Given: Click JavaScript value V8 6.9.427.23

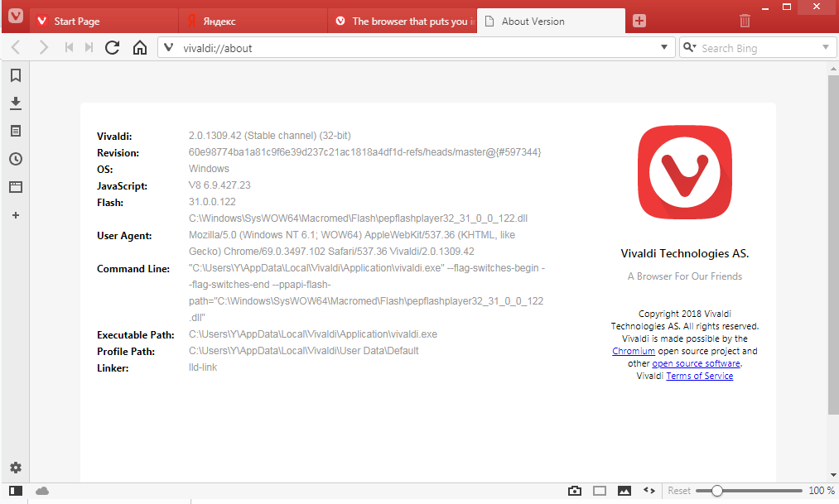Looking at the screenshot, I should point(219,185).
